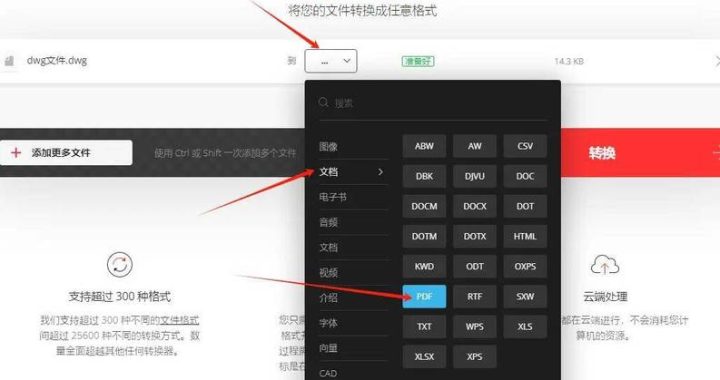The image size is (720, 380).
Task: Choose the highlighted PDF format
Action: click(x=424, y=296)
